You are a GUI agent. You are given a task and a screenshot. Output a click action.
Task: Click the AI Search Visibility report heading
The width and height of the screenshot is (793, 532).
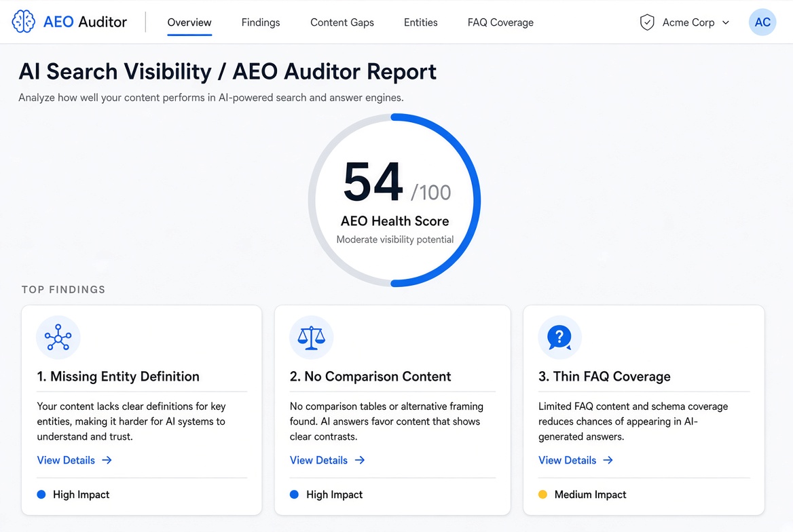(x=227, y=71)
